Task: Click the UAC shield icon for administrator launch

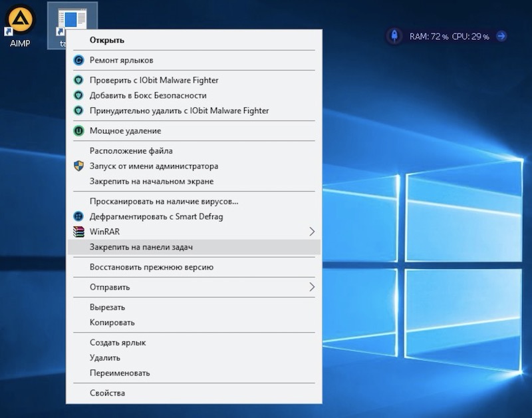Action: click(78, 166)
